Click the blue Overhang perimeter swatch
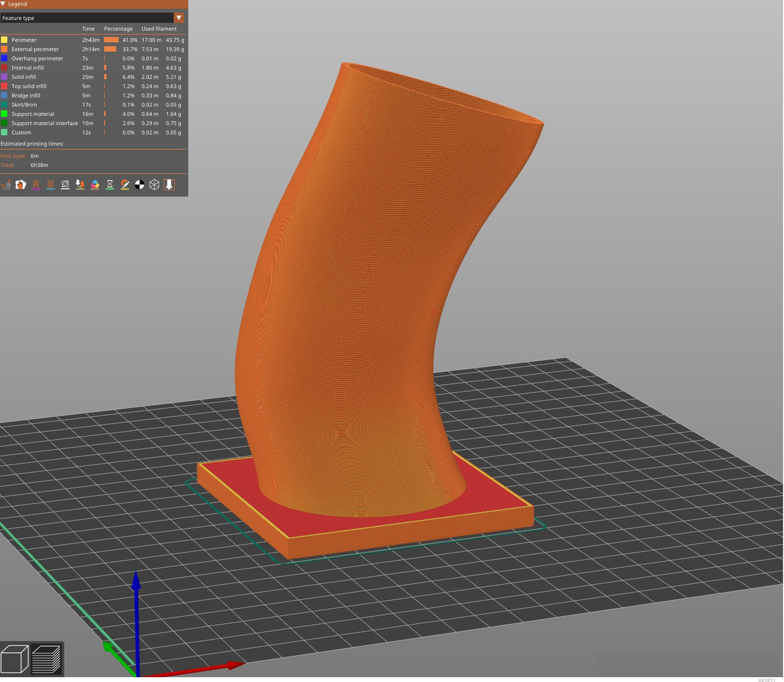Image resolution: width=784 pixels, height=682 pixels. [x=4, y=59]
